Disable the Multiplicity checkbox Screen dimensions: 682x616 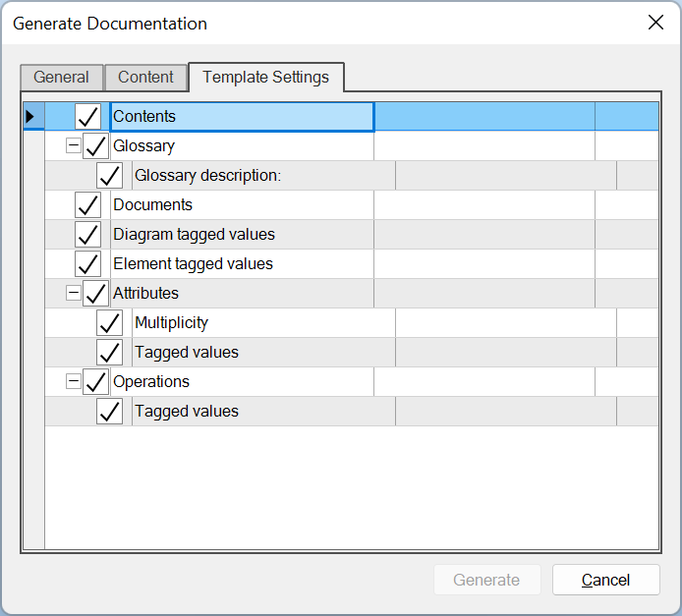pos(109,323)
